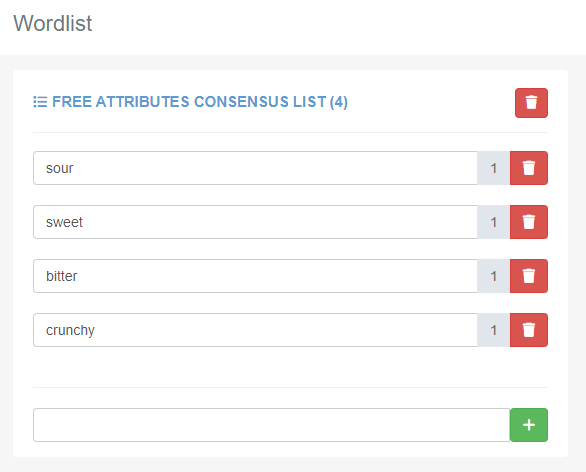Select the Free Attributes Consensus List heading

click(x=200, y=102)
